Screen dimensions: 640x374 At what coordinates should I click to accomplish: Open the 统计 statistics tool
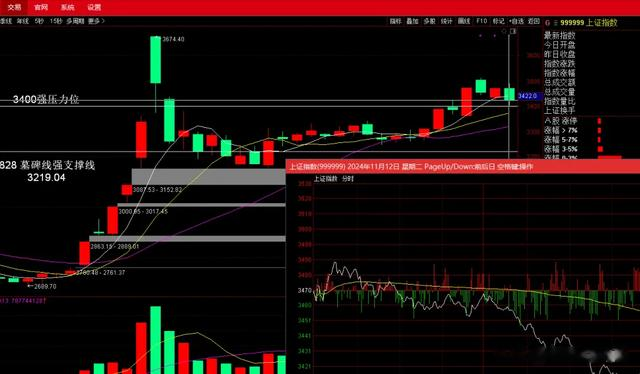(447, 21)
